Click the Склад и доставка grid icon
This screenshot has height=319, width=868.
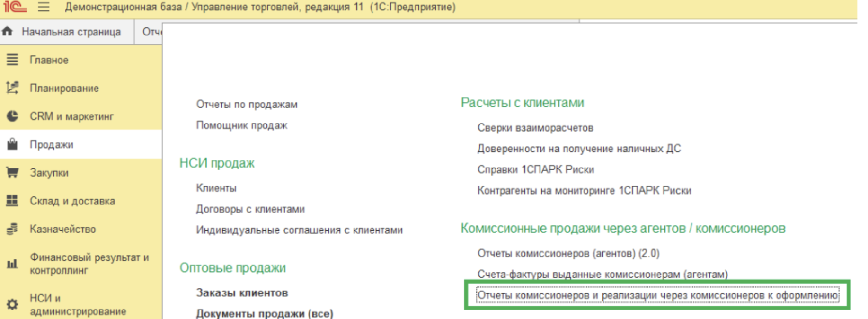click(12, 201)
